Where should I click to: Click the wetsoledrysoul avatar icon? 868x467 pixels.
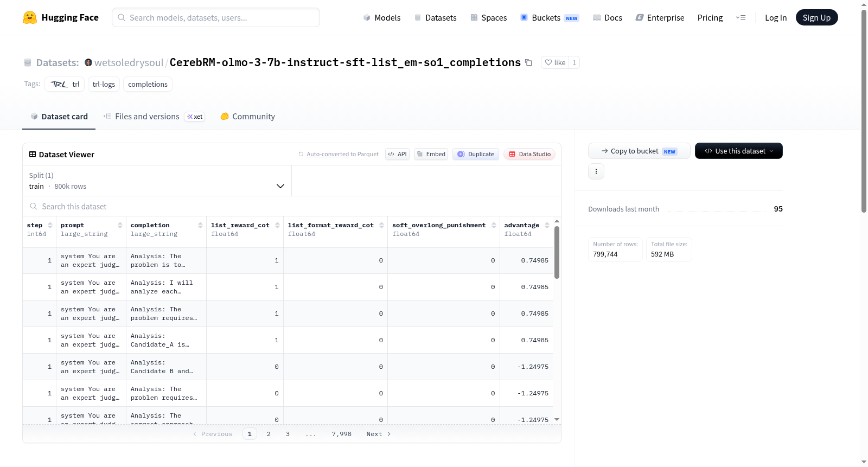[88, 62]
